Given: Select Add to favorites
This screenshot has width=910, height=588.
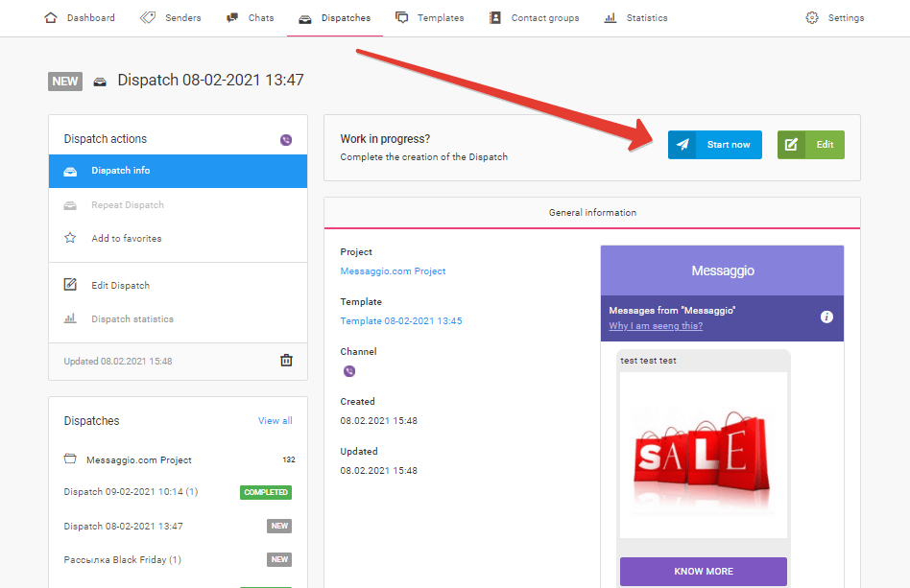Looking at the screenshot, I should coord(179,238).
